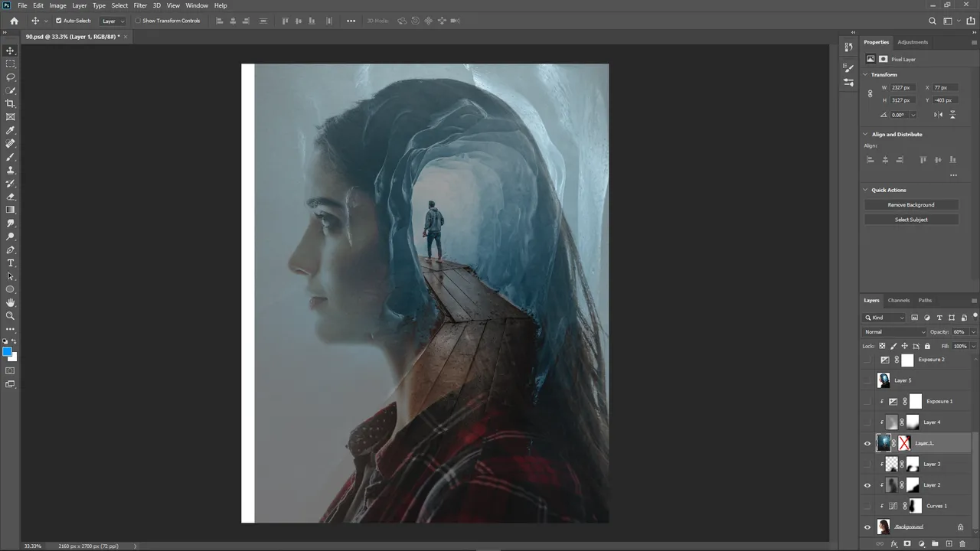The image size is (980, 551).
Task: Select the Move tool in the left toolbar
Action: pyautogui.click(x=11, y=51)
